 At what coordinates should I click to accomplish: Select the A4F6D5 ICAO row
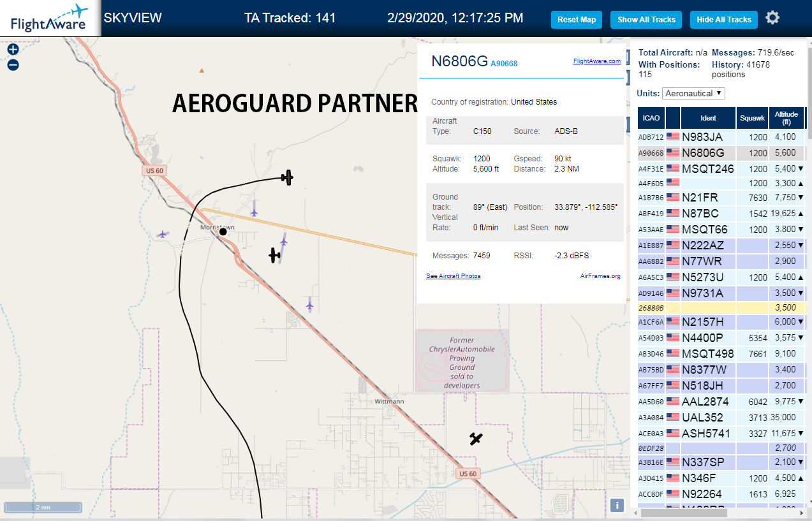[721, 183]
